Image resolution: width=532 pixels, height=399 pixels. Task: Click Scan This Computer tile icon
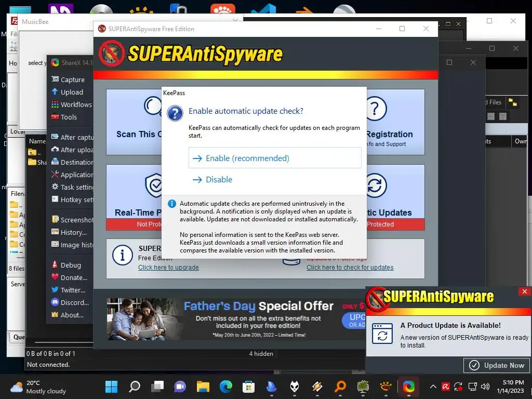point(153,106)
